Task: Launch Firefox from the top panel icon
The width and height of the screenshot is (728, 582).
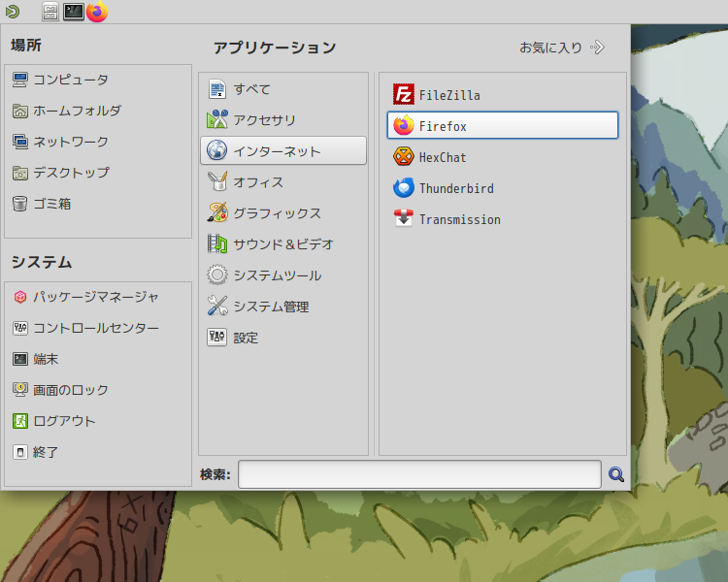Action: (x=97, y=12)
